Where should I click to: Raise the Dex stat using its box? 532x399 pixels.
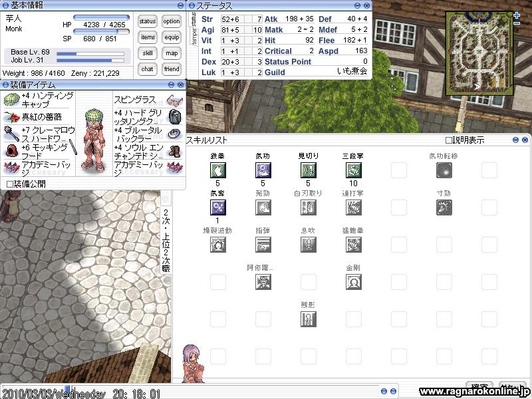pos(247,62)
